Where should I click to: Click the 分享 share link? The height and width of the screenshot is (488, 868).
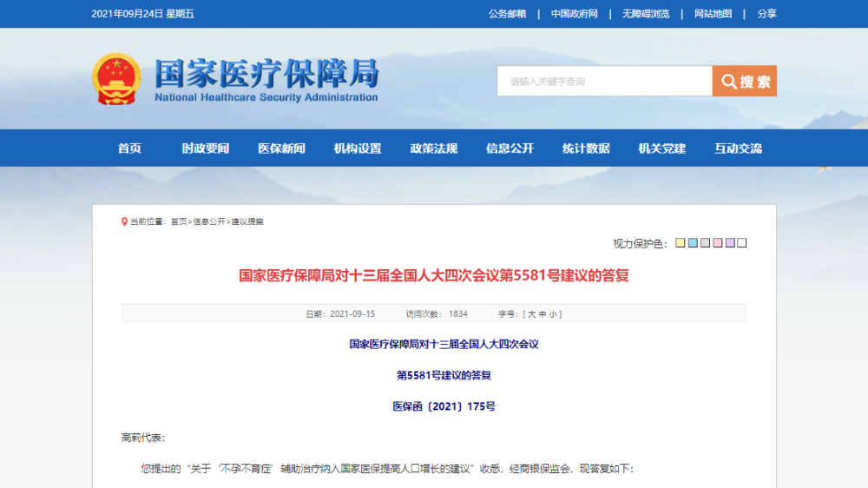(766, 14)
